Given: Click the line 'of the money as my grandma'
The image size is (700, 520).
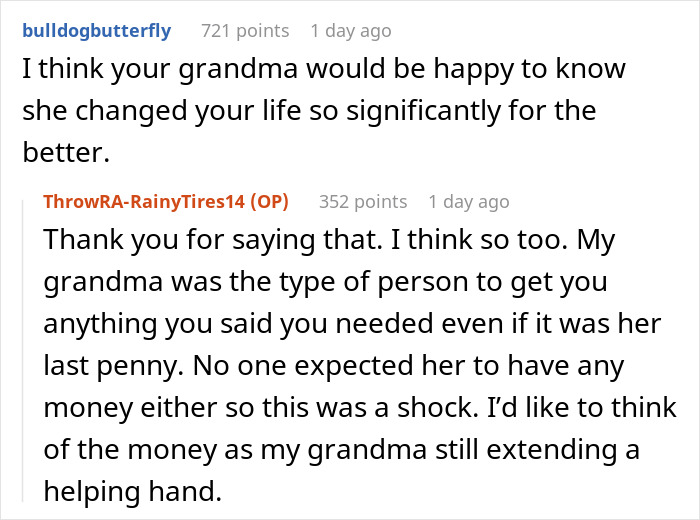Looking at the screenshot, I should [x=342, y=450].
